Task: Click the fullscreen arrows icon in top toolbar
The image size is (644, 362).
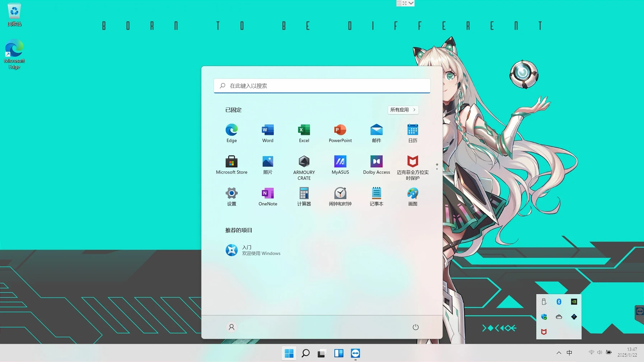Action: pos(405,3)
